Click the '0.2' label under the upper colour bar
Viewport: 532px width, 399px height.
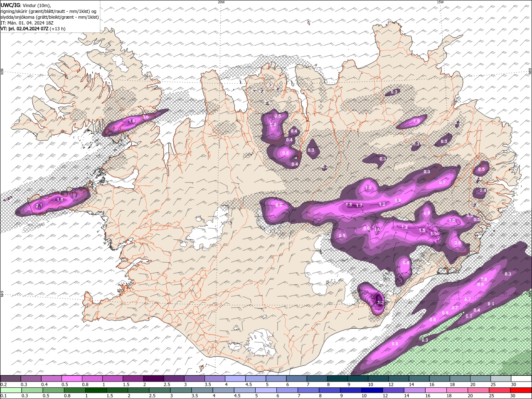[3, 384]
